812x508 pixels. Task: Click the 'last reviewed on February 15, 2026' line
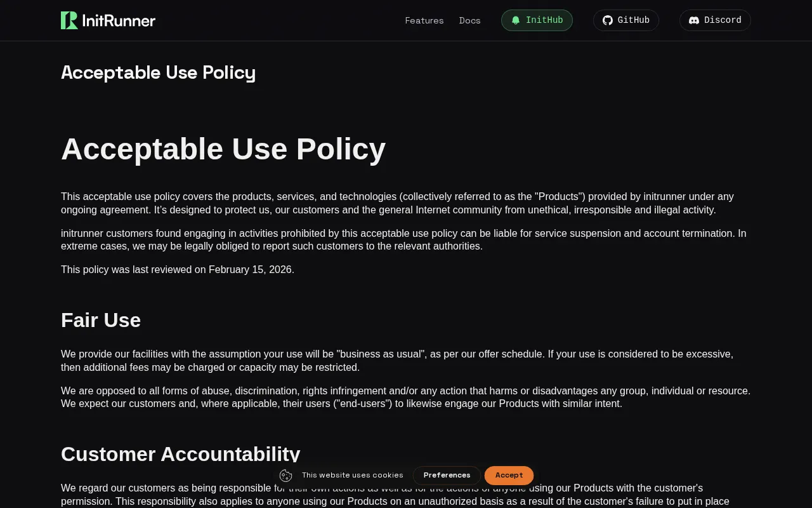click(x=178, y=270)
